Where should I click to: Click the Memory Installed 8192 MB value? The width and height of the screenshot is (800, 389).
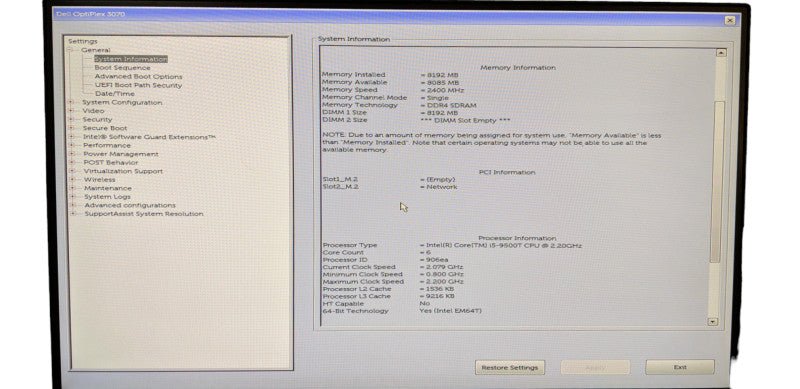coord(440,75)
